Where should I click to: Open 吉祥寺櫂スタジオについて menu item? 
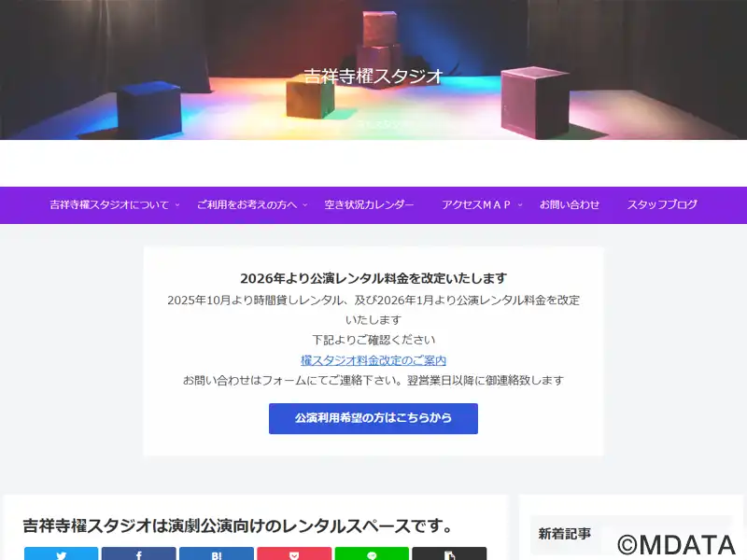109,205
